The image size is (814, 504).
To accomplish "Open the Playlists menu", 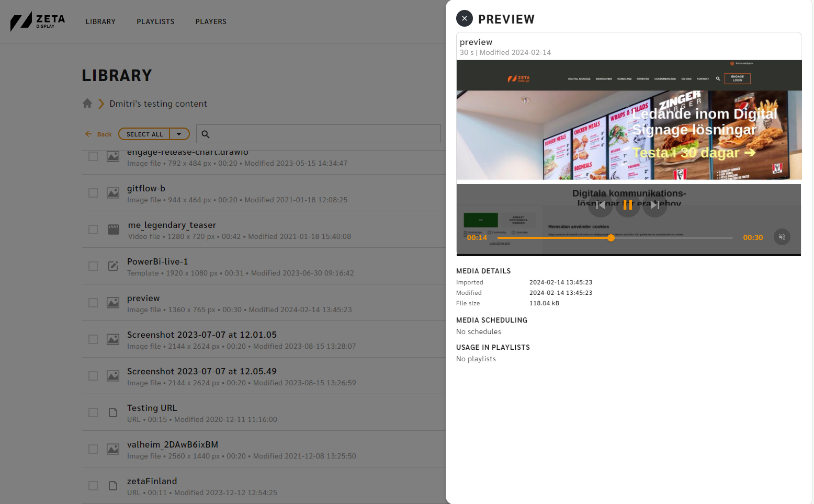I will pyautogui.click(x=155, y=21).
